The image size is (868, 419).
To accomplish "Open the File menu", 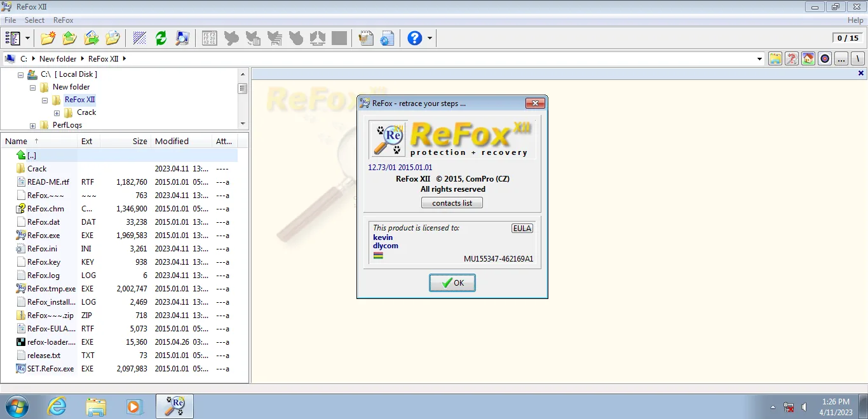I will click(10, 20).
